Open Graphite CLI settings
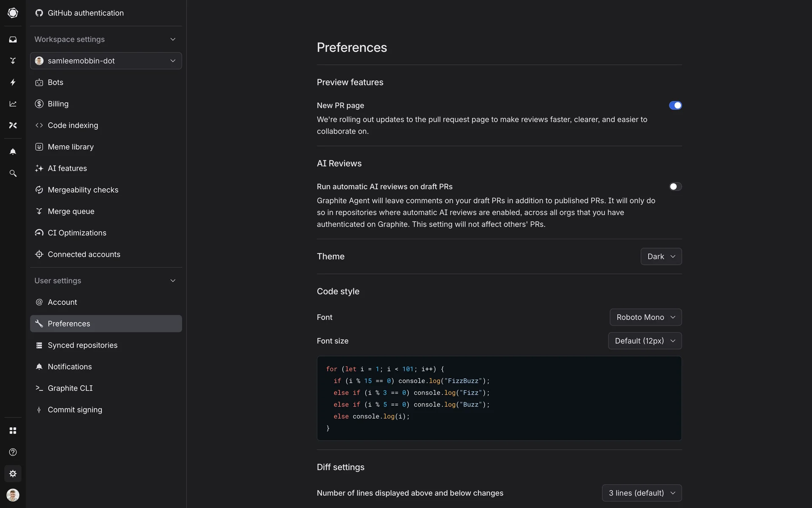 70,388
